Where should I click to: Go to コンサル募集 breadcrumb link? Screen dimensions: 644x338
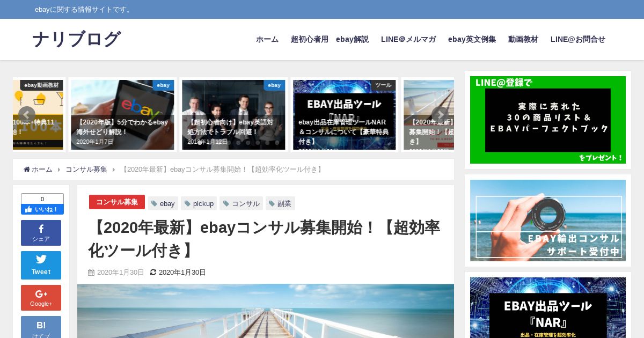point(86,170)
